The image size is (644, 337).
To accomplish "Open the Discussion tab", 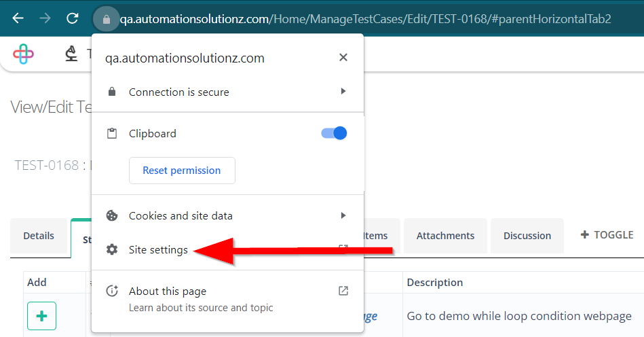I will pyautogui.click(x=527, y=236).
